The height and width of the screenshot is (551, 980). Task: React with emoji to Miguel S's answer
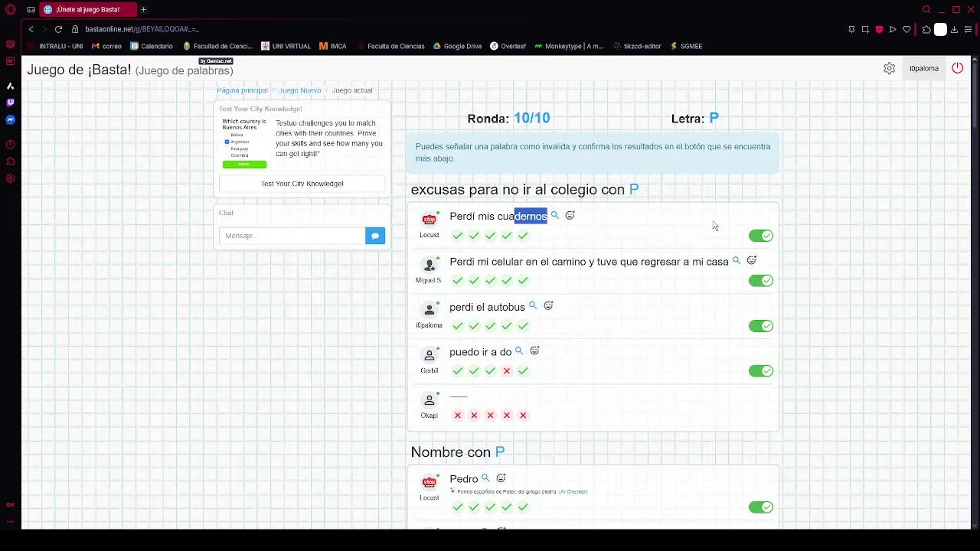[751, 260]
